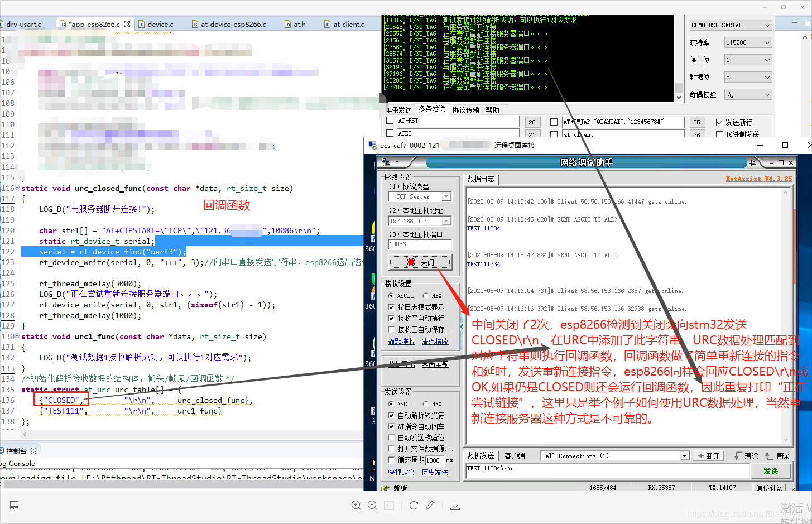
Task: Click the 断开 disconnect client button
Action: (x=709, y=456)
